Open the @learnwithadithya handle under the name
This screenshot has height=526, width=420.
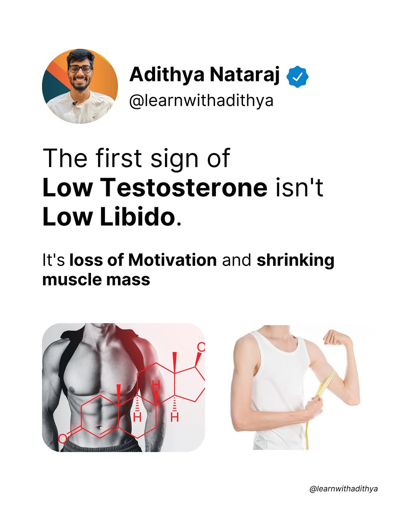pyautogui.click(x=201, y=101)
